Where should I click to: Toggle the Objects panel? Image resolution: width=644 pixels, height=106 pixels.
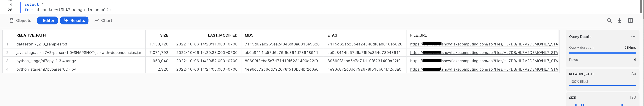(x=20, y=20)
